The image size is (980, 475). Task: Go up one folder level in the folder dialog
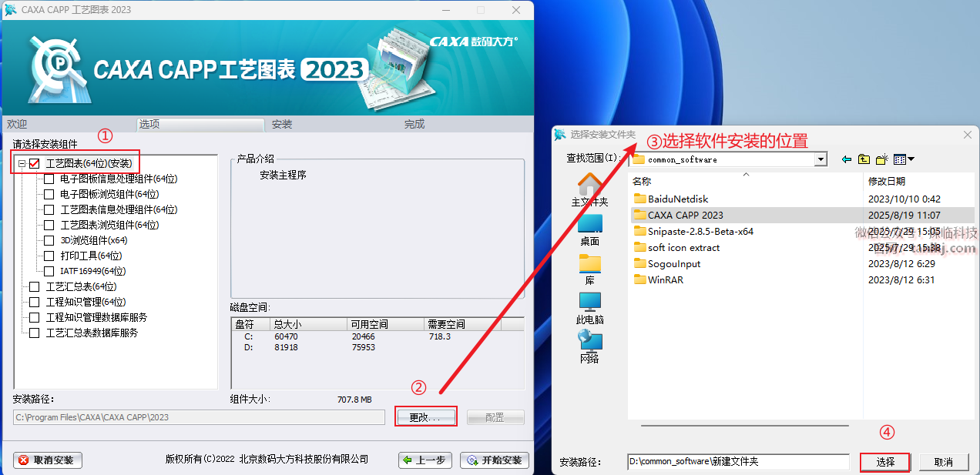point(864,159)
